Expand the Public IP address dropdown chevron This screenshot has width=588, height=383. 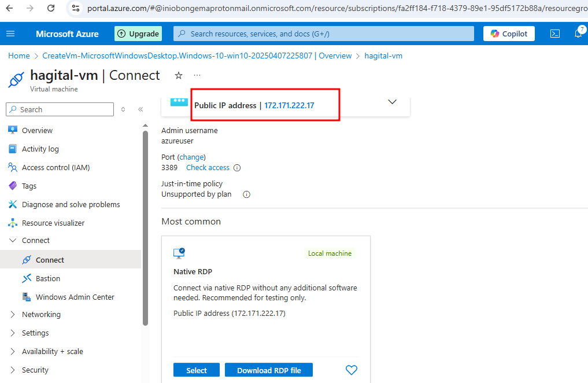click(392, 102)
